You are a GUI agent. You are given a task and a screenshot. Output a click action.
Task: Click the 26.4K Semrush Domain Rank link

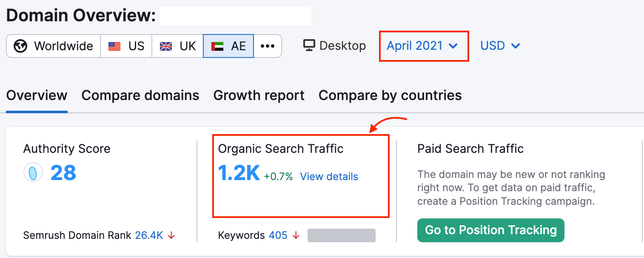pos(149,235)
